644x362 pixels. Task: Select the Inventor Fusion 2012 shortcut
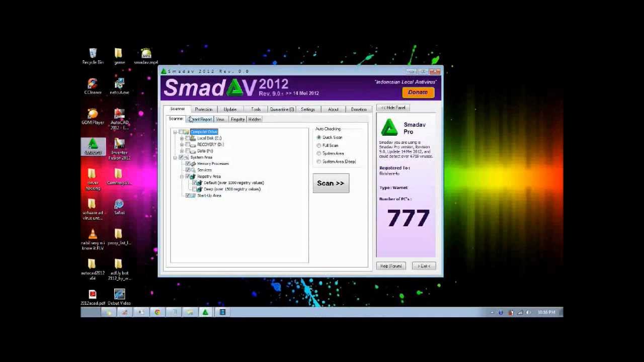pyautogui.click(x=119, y=150)
